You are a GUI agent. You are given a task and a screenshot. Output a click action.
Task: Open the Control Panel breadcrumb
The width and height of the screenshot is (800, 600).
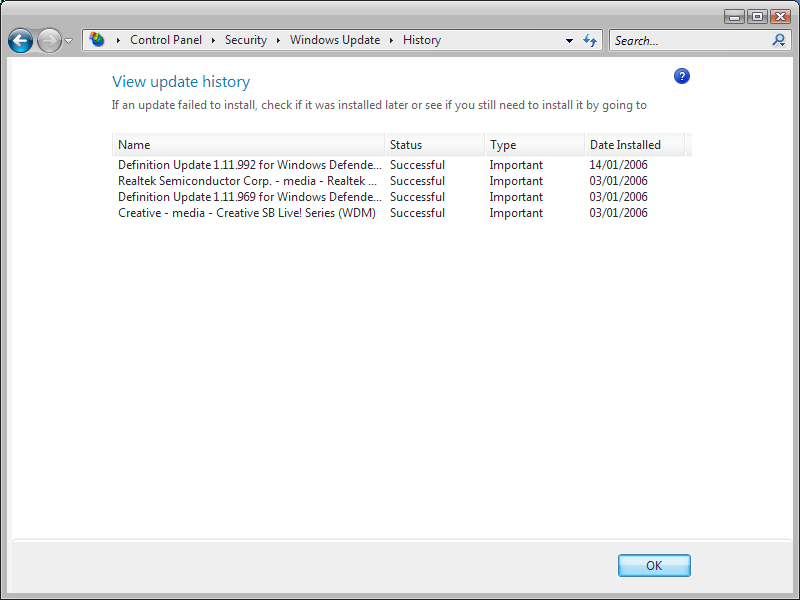coord(166,40)
